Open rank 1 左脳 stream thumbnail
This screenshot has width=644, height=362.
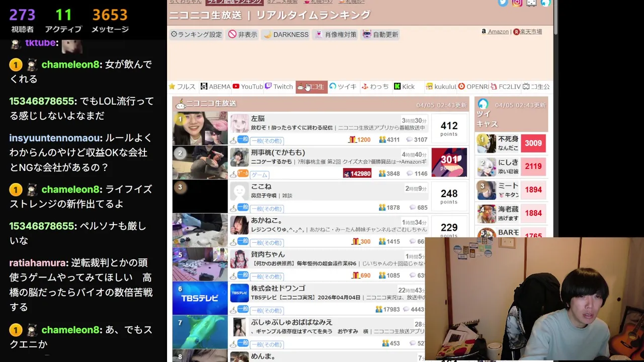200,128
